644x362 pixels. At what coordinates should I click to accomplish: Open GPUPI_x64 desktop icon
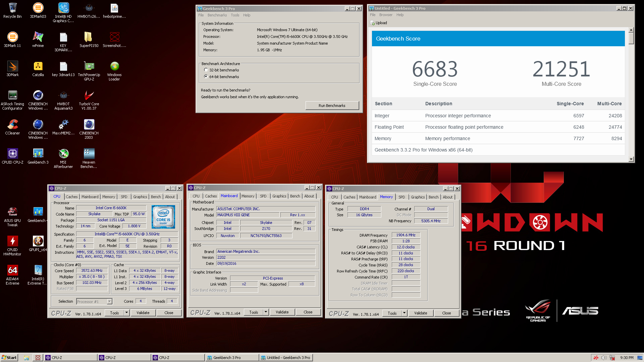(x=38, y=244)
